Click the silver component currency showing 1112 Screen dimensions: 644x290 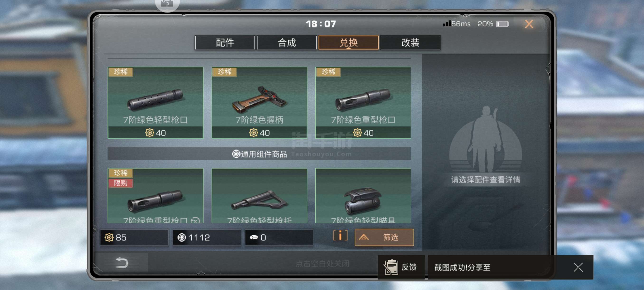207,237
